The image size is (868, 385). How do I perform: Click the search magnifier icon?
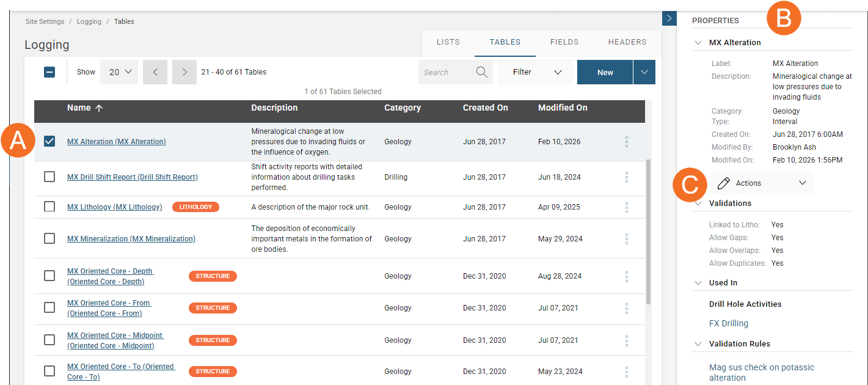(x=481, y=72)
